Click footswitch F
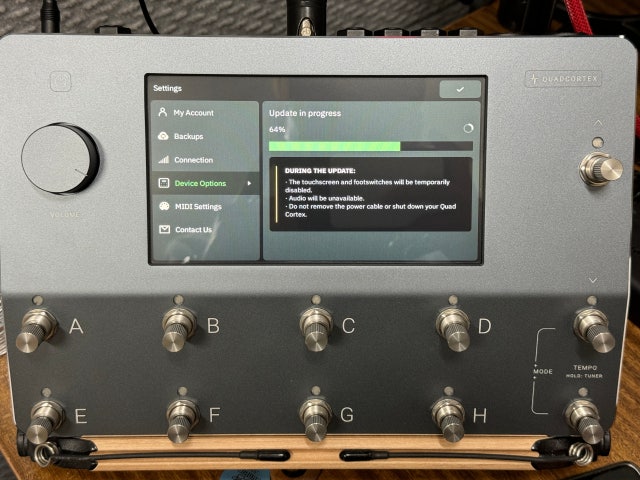 [182, 420]
